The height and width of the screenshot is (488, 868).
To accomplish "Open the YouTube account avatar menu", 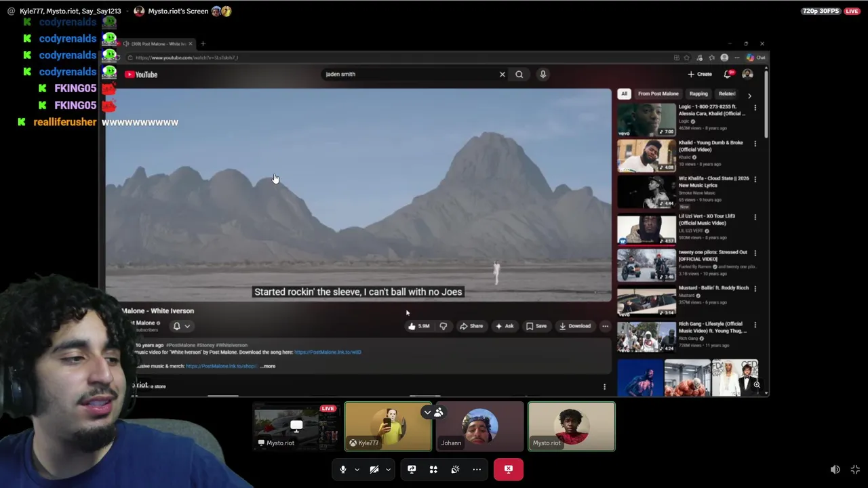I will [747, 75].
